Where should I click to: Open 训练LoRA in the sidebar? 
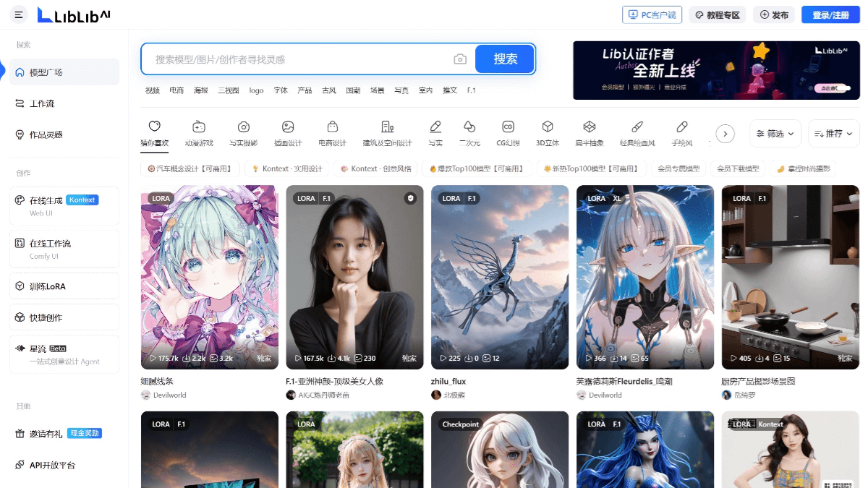click(64, 286)
